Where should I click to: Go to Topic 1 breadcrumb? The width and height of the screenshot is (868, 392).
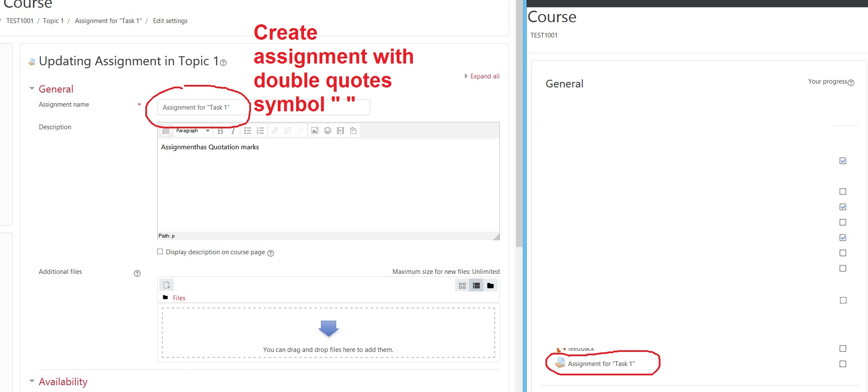coord(53,21)
